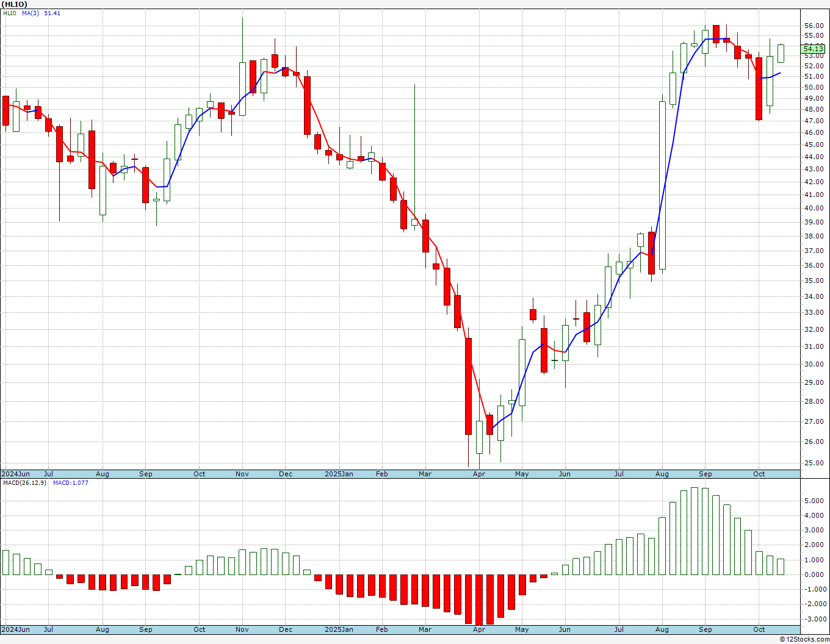Select the 55.00 price axis label
This screenshot has height=644, width=830.
814,35
